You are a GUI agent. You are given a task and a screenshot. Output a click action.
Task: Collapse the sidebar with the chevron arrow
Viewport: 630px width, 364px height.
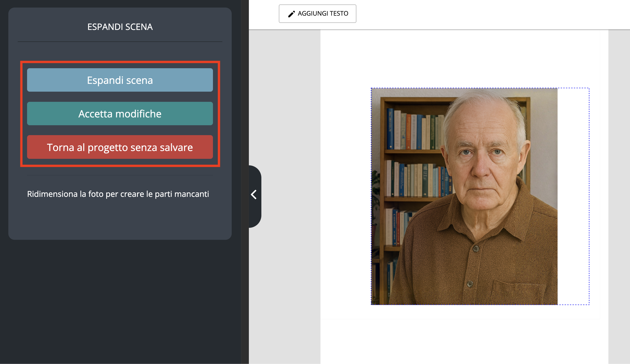pos(254,194)
